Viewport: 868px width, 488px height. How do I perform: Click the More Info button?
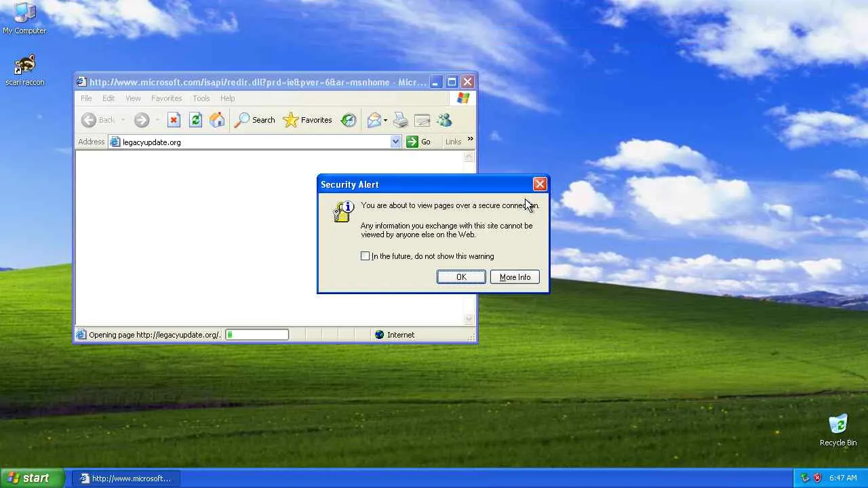tap(515, 277)
